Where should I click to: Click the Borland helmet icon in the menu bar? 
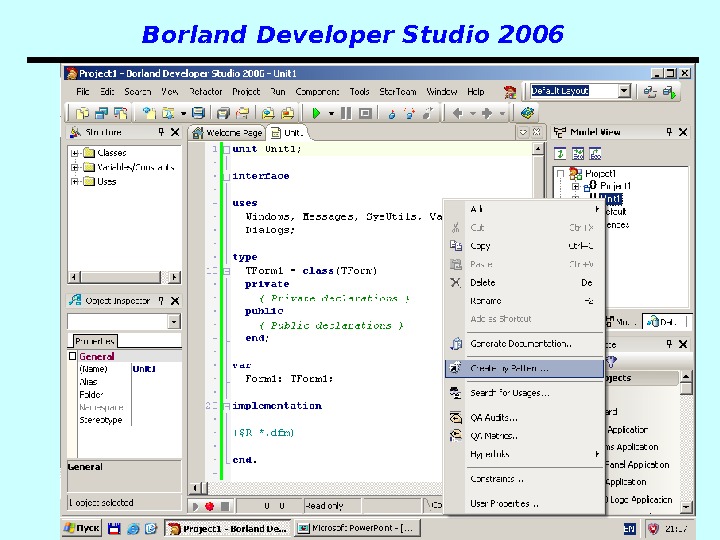tap(510, 92)
